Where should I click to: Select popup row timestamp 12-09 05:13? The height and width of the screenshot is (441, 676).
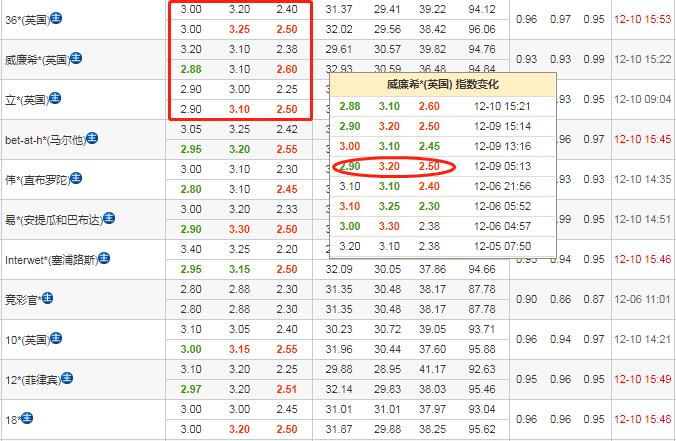[x=502, y=166]
